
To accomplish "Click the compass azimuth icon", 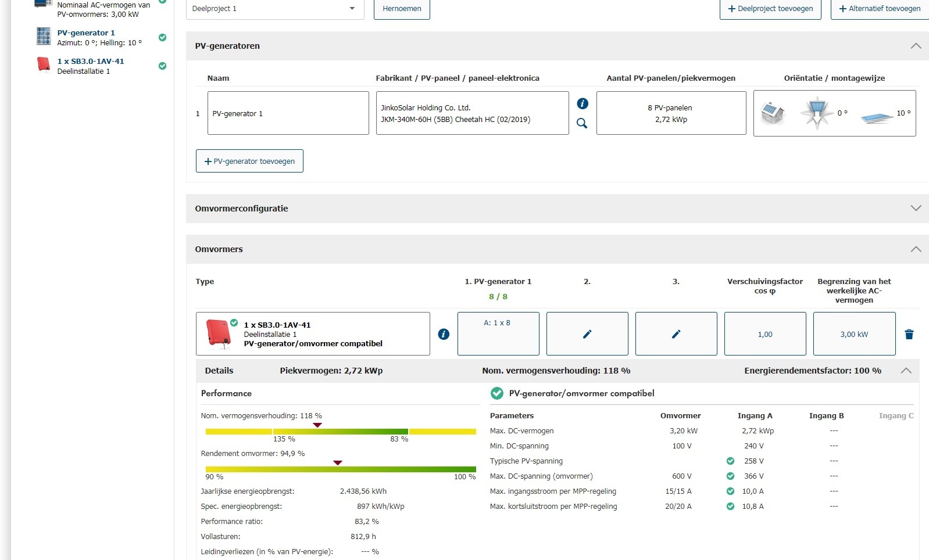I will pyautogui.click(x=817, y=113).
